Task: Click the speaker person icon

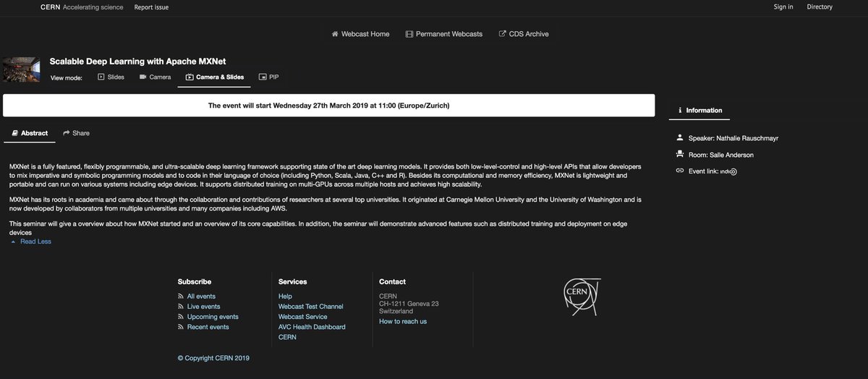Action: (679, 137)
